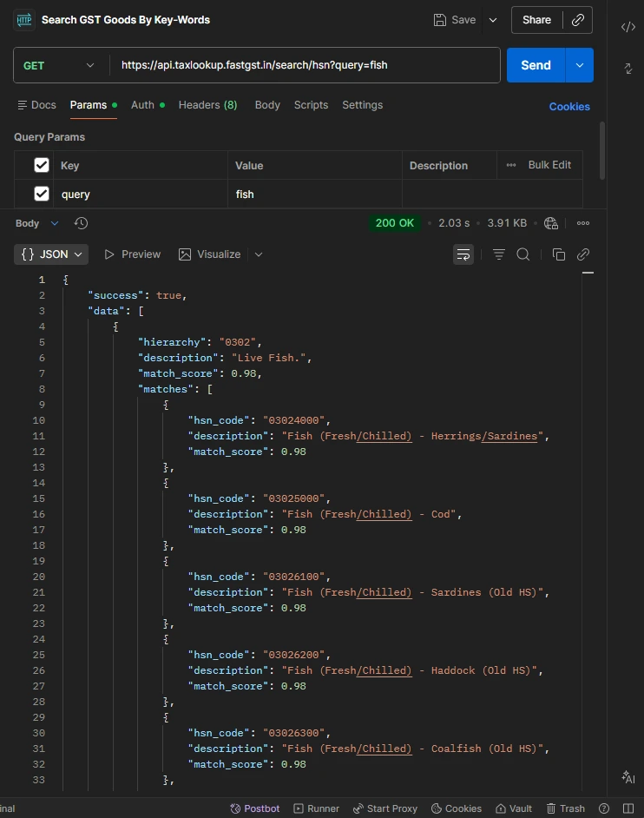Send the request

coord(536,65)
